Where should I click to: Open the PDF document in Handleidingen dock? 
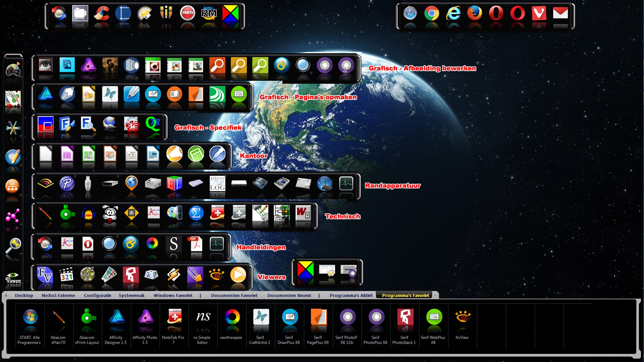195,244
